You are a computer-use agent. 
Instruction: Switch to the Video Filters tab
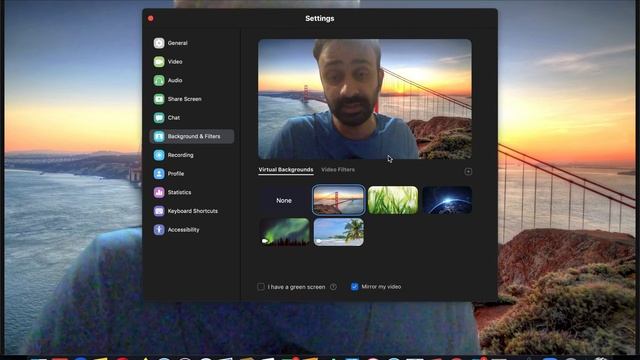click(338, 170)
